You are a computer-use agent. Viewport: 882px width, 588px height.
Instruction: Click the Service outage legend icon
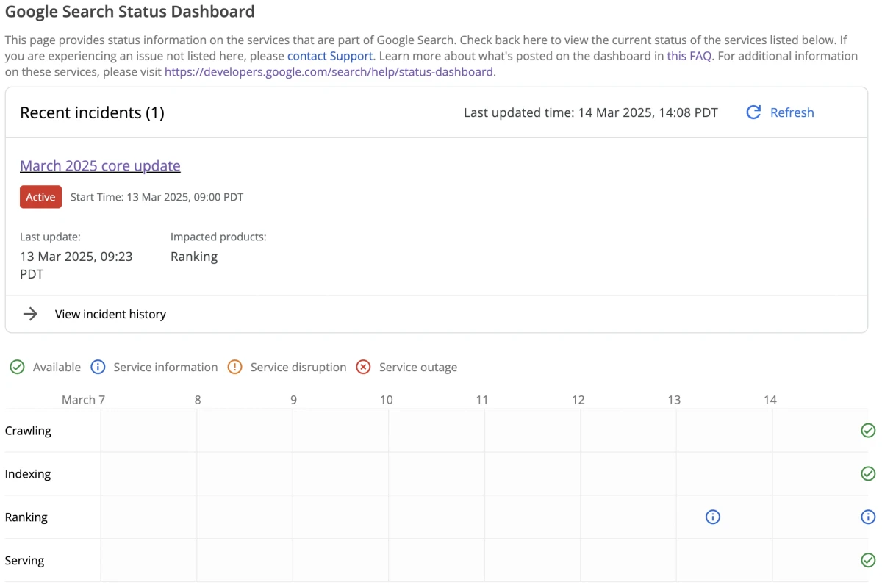point(363,367)
